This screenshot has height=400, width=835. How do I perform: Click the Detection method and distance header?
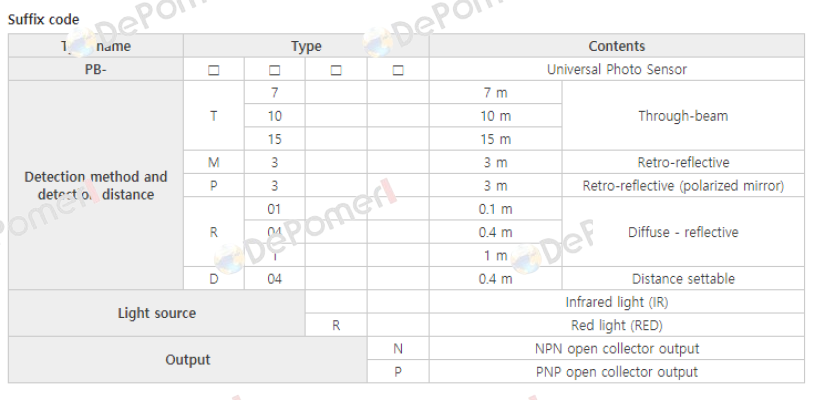click(x=96, y=185)
